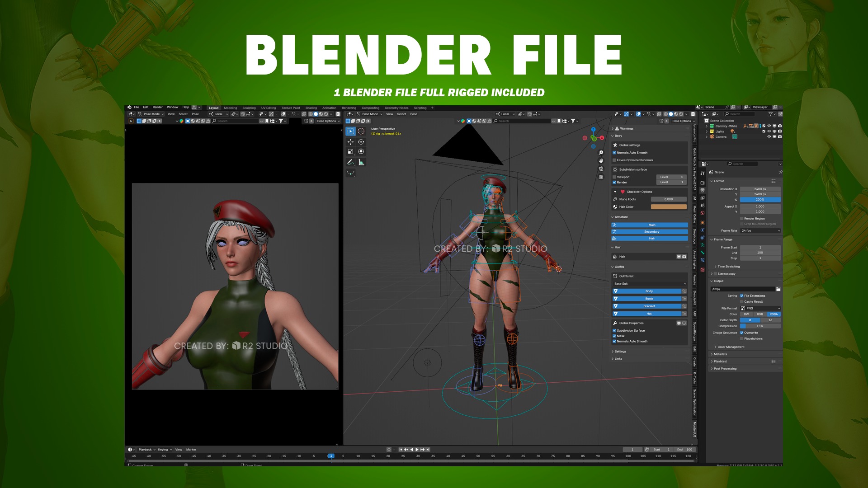Click the filter funnel icon in outliner
Viewport: 868px width, 488px height.
pos(770,114)
